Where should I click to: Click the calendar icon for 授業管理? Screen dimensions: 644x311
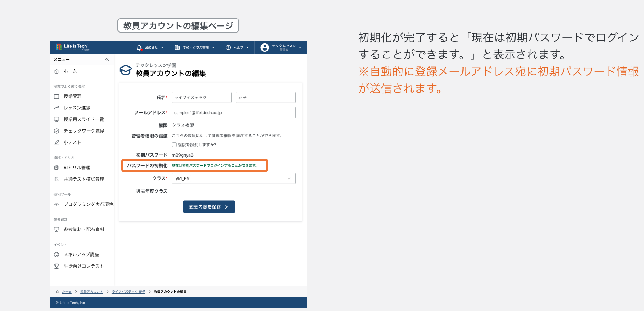pyautogui.click(x=57, y=96)
